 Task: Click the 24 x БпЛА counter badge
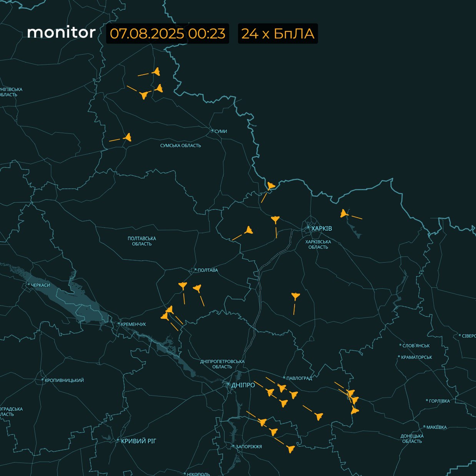click(278, 33)
